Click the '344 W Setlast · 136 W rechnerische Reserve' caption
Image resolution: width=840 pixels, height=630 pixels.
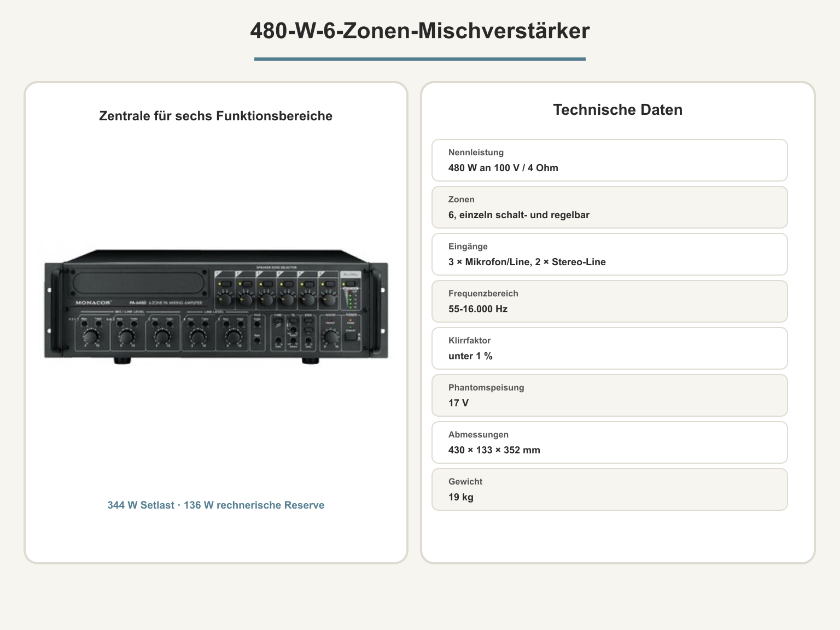pyautogui.click(x=216, y=505)
